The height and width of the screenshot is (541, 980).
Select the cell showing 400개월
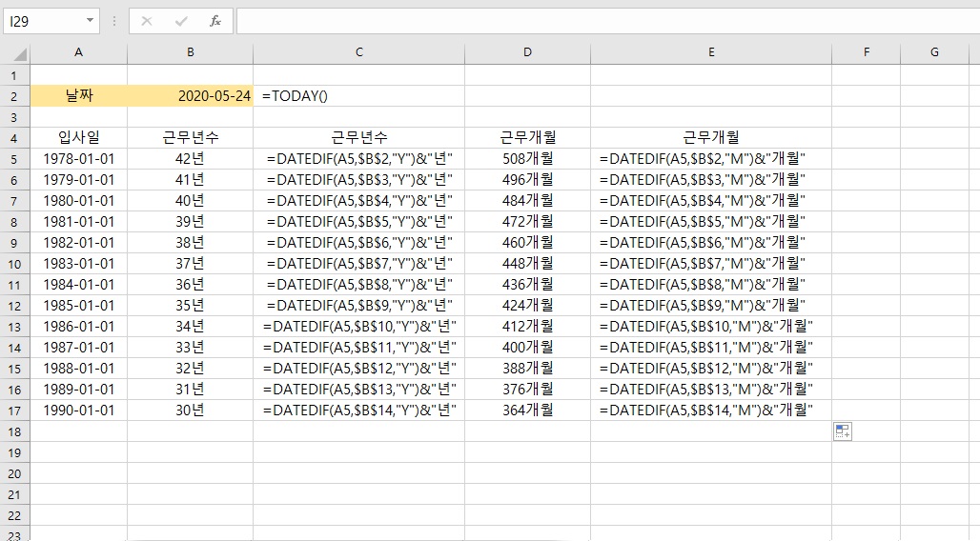point(527,348)
